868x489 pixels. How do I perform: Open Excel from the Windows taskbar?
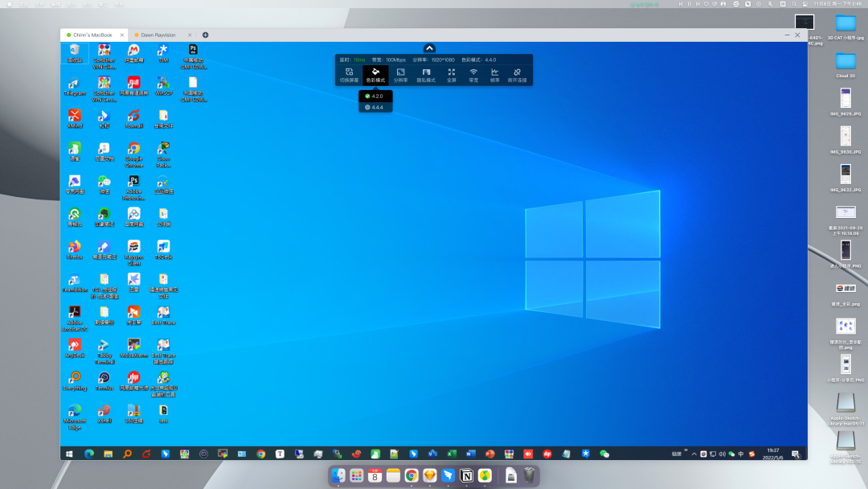coord(452,454)
